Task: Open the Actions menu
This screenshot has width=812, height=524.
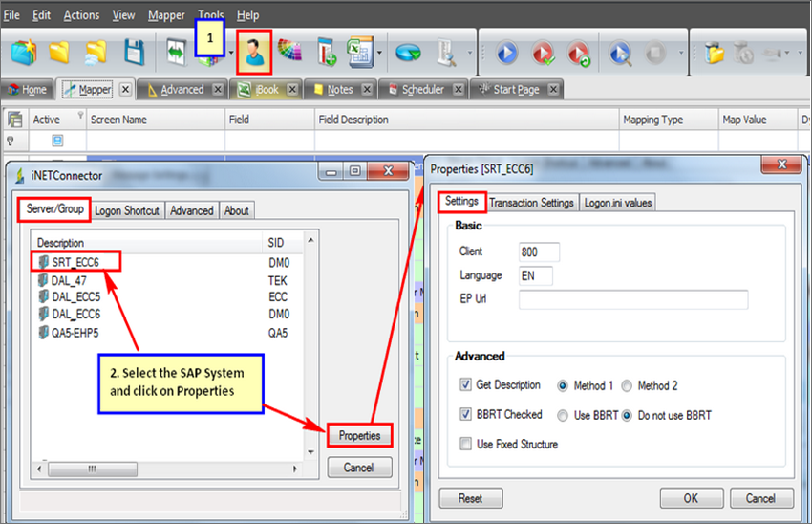Action: (x=81, y=15)
